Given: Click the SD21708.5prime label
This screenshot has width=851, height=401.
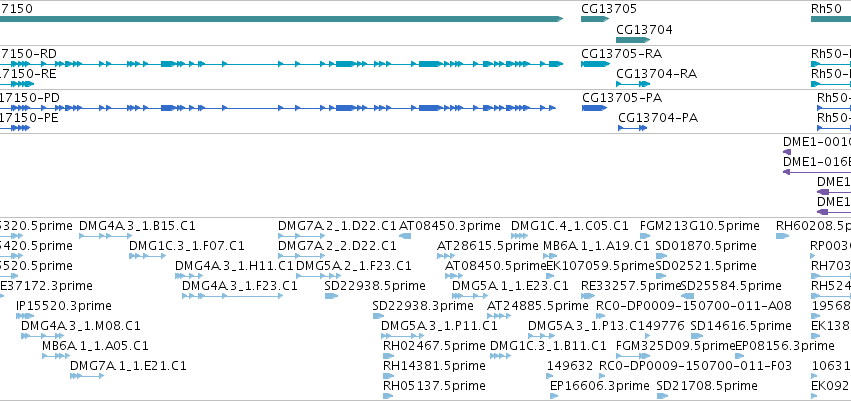Looking at the screenshot, I should [707, 386].
